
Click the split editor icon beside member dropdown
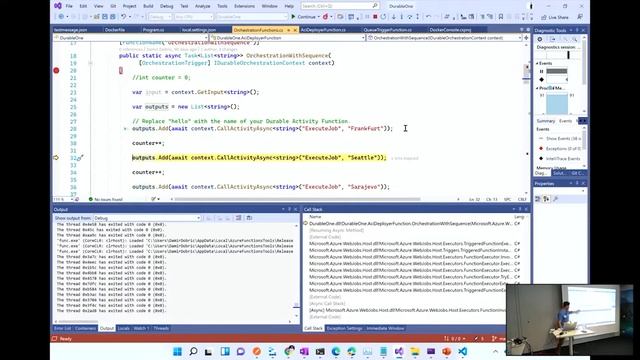pos(526,38)
